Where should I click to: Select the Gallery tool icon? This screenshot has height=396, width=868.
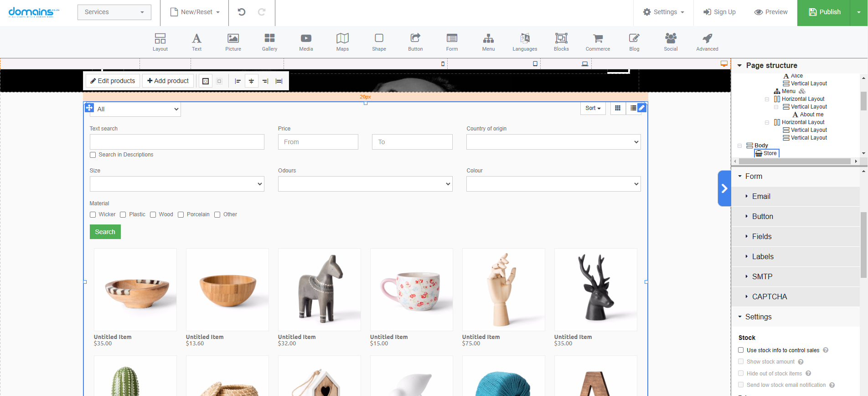[269, 42]
